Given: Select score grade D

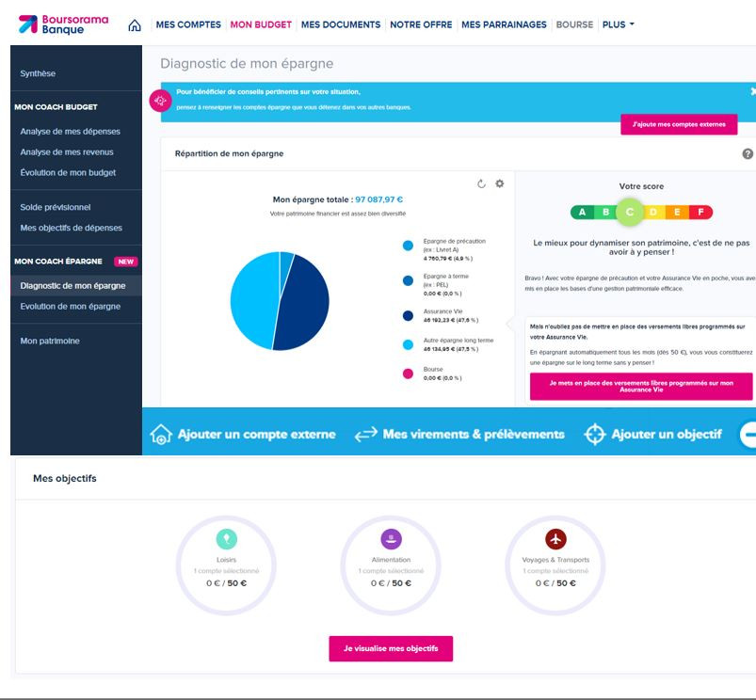Looking at the screenshot, I should click(653, 212).
